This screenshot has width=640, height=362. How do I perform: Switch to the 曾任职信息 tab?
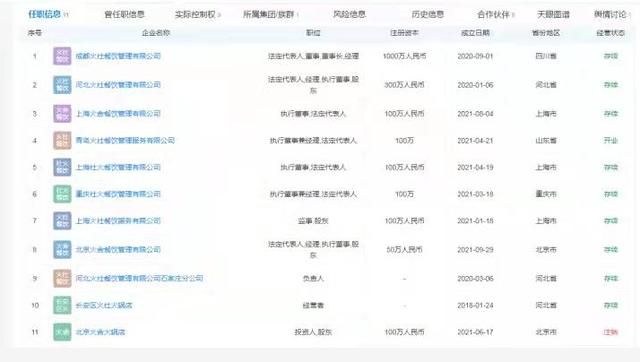[x=124, y=14]
